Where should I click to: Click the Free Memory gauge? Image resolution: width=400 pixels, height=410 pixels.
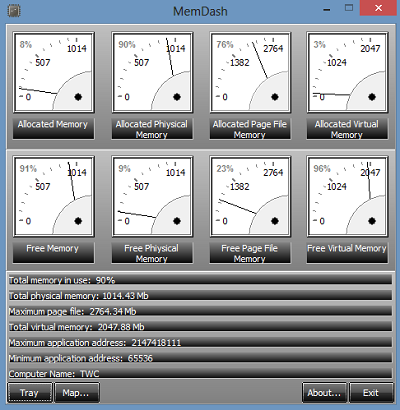click(x=54, y=196)
